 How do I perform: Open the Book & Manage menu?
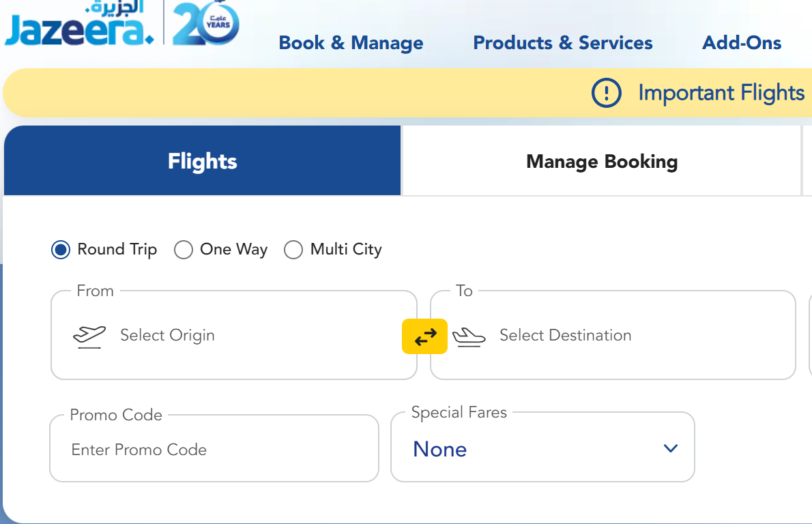coord(351,43)
